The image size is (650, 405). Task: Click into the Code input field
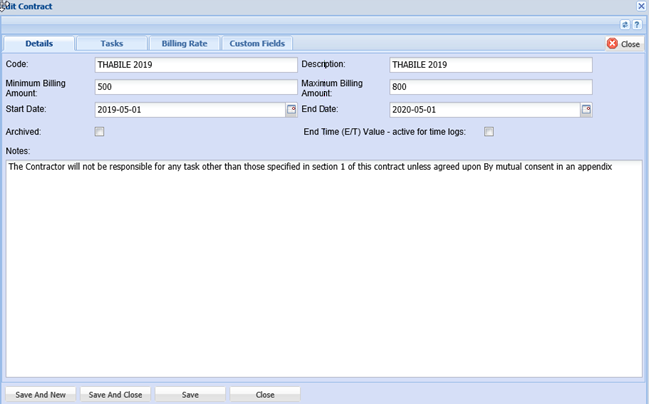[x=196, y=65]
